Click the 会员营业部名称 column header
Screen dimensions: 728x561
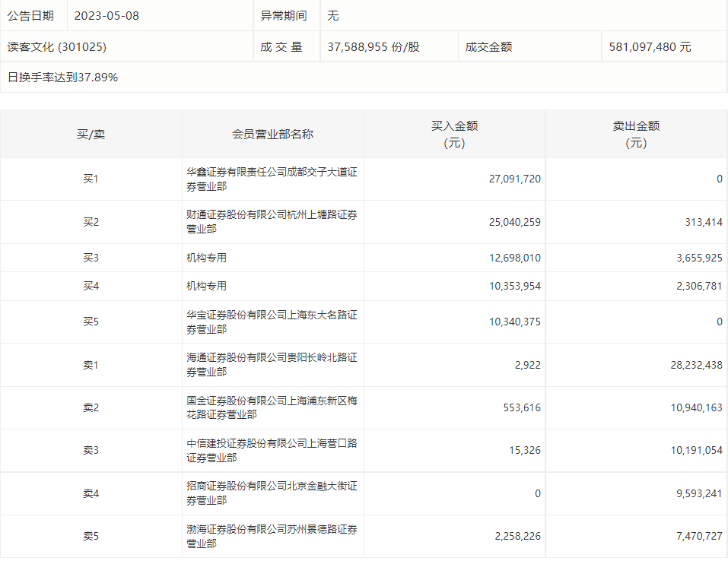click(x=272, y=135)
